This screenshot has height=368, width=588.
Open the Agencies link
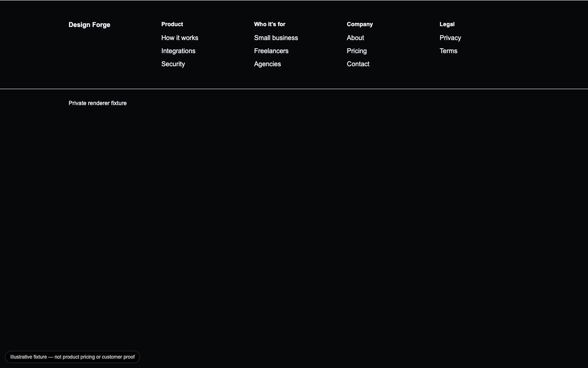[x=267, y=64]
